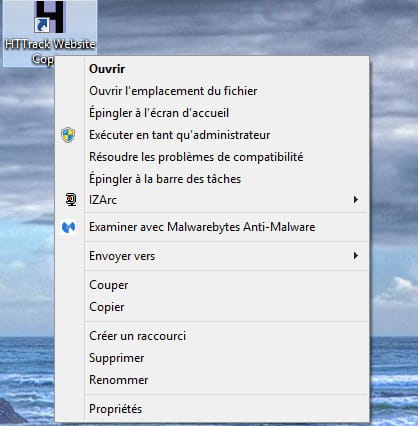Viewport: 418px width, 426px height.
Task: Choose Épingler à la barre des tâches
Action: [165, 179]
